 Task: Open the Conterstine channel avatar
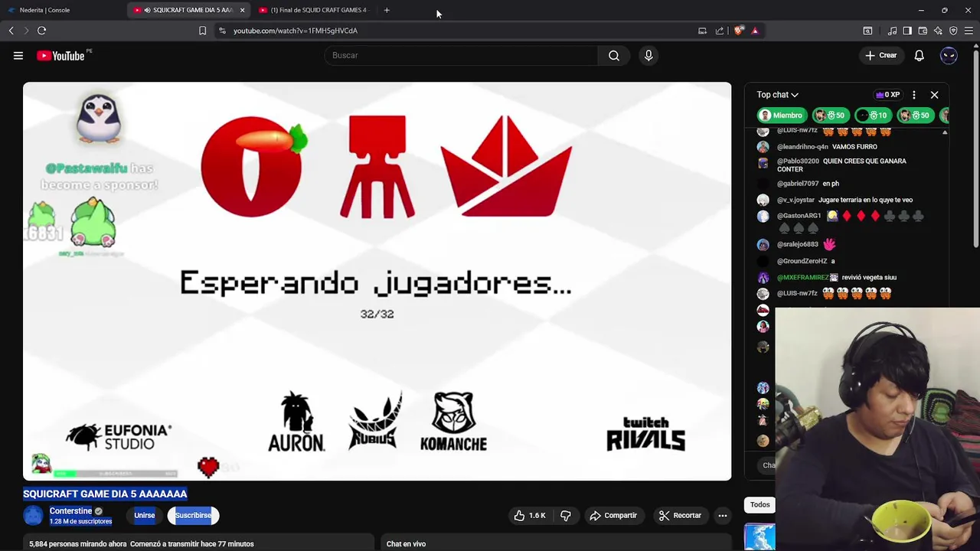(x=33, y=515)
